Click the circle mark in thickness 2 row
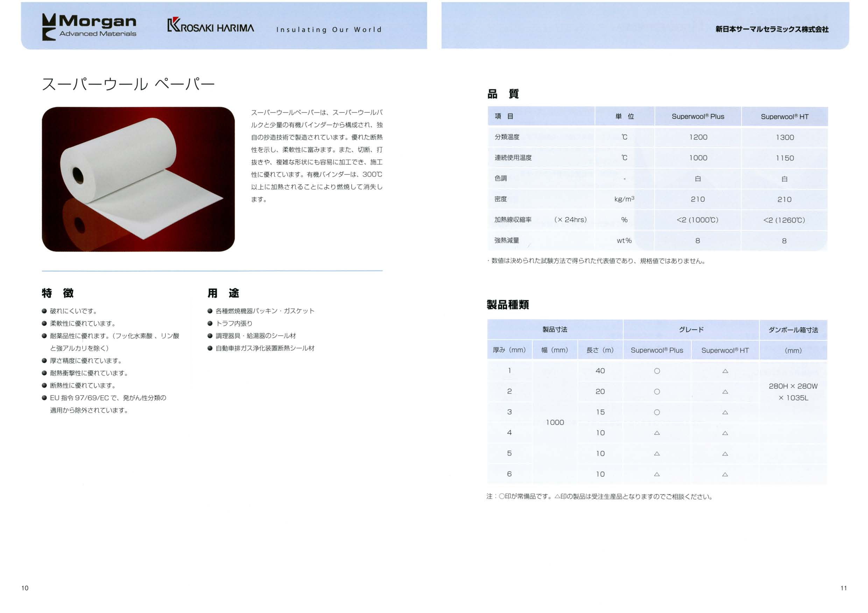 657,392
